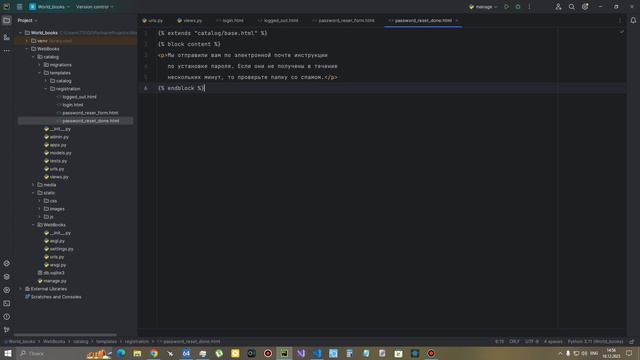Change UTF-8 file encoding in status bar
Image resolution: width=640 pixels, height=360 pixels.
(x=532, y=341)
